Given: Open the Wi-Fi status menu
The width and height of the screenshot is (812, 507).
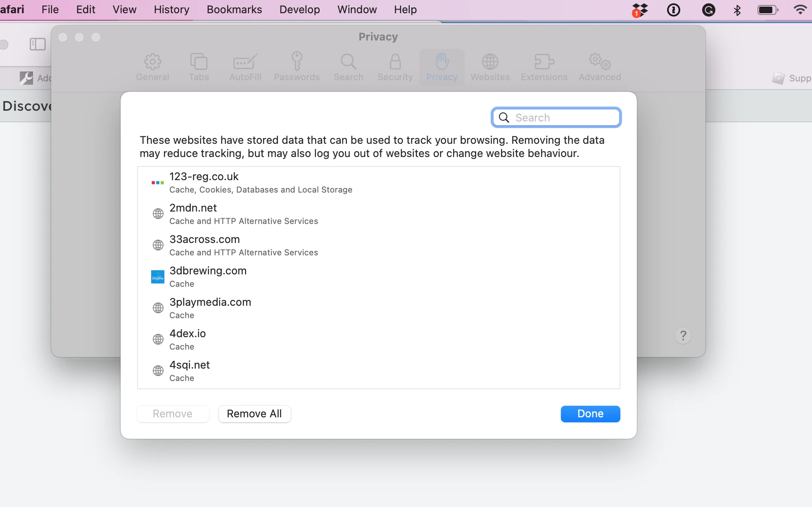Looking at the screenshot, I should pyautogui.click(x=800, y=10).
